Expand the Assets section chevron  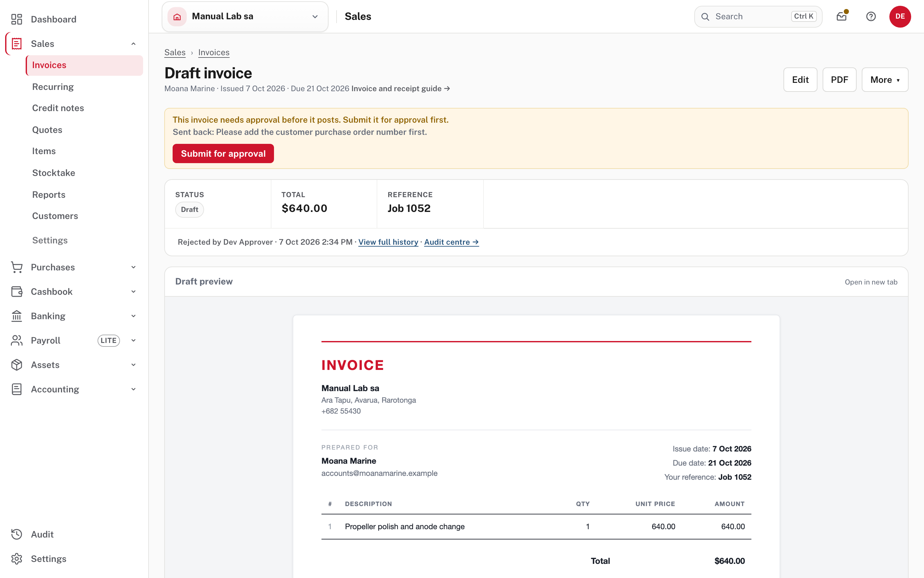click(133, 365)
